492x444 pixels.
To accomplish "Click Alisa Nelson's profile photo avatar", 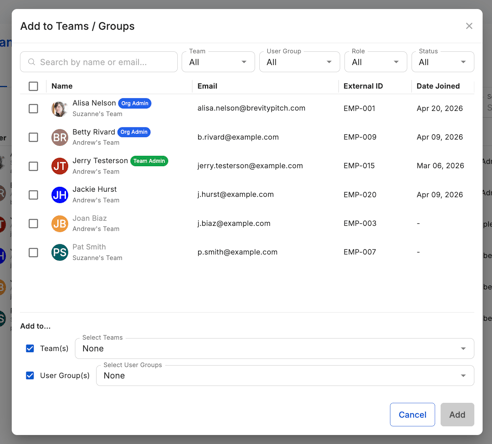I will coord(60,109).
